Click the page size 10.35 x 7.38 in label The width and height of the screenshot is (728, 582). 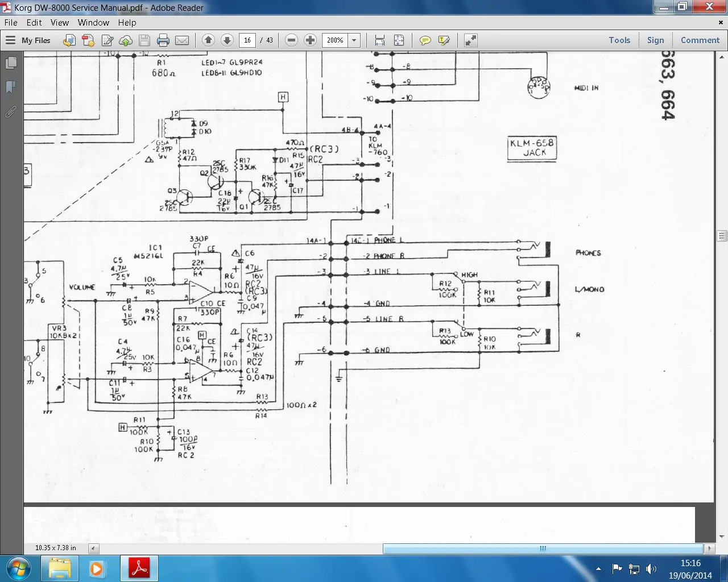point(55,548)
